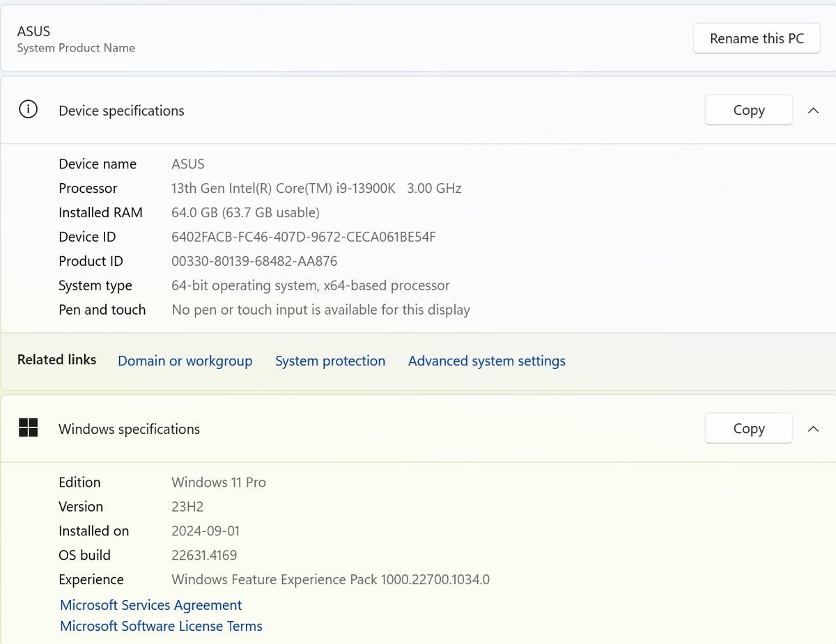Click the Device specifications header title

(121, 111)
